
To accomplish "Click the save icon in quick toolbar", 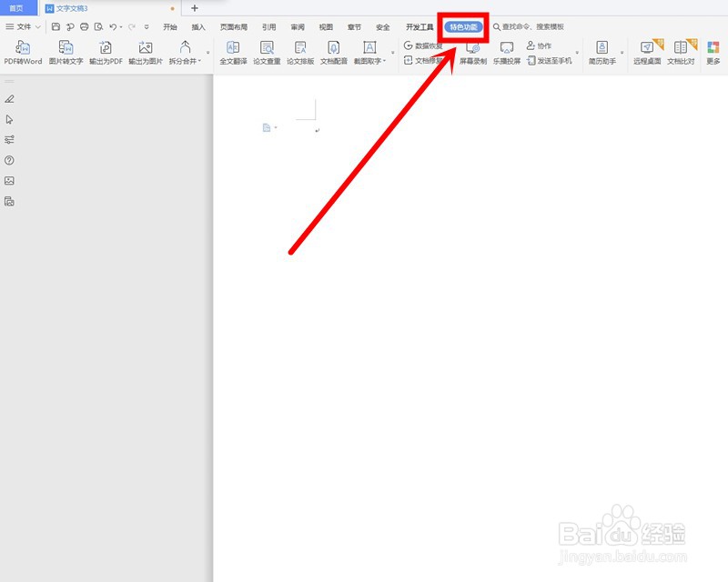I will pyautogui.click(x=56, y=27).
